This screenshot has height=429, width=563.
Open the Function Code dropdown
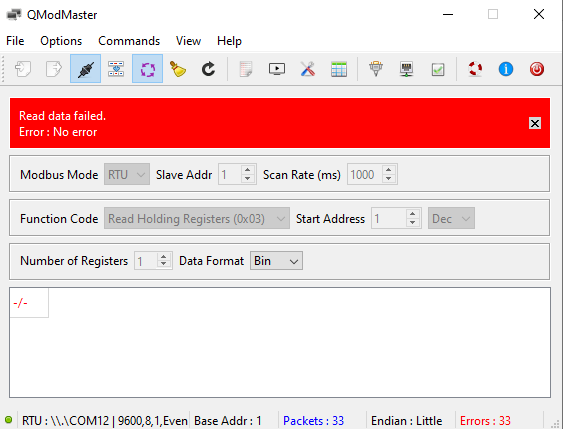pos(197,218)
